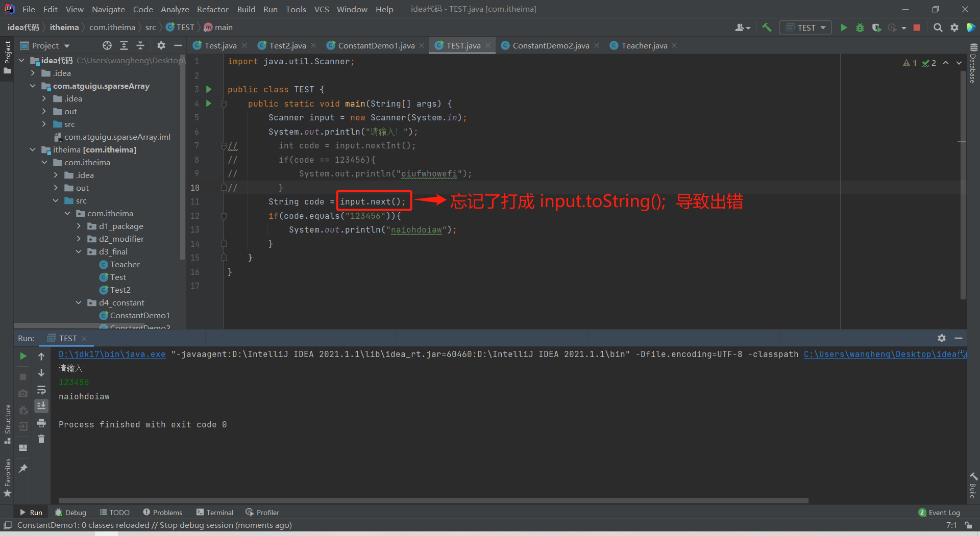Minimize the Run tool window
980x536 pixels.
[x=959, y=338]
